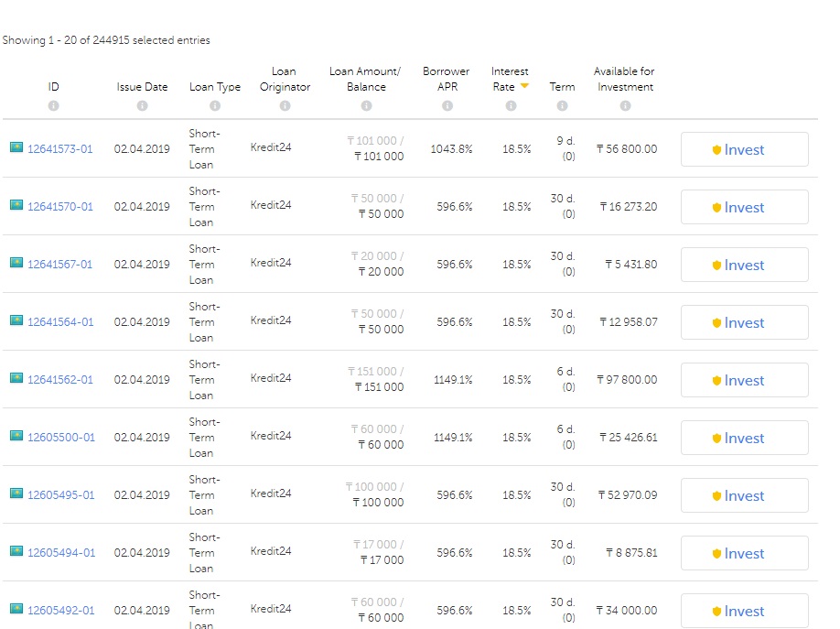Click info icon under Available for Investment
840x629 pixels.
pos(625,106)
